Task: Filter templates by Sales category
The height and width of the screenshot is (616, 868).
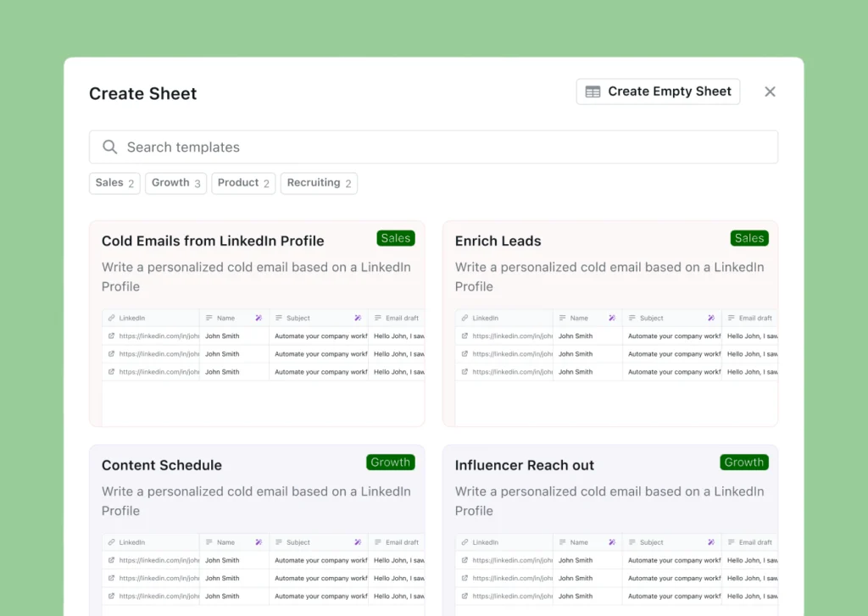Action: 114,183
